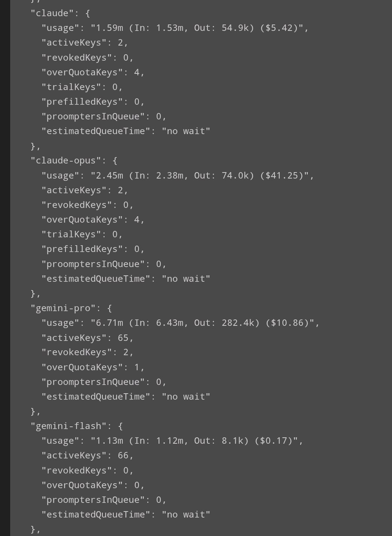Click claude overQuotaKeys value 4

coord(137,72)
